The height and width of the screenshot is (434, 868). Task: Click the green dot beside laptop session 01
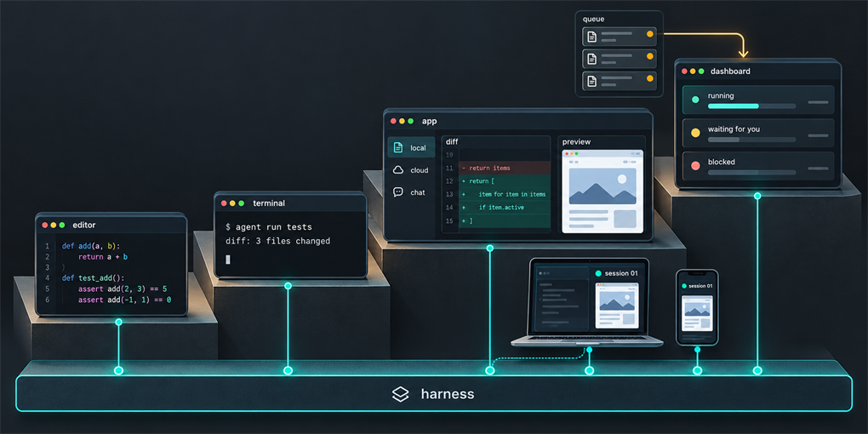click(x=598, y=273)
